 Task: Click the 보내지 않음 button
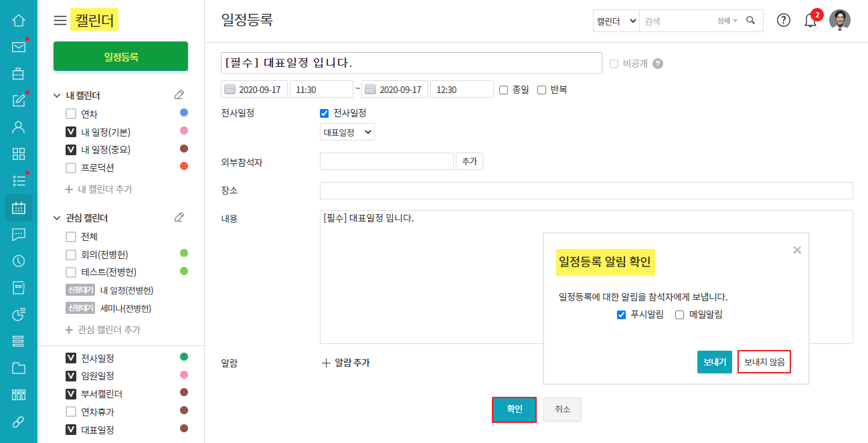tap(764, 362)
